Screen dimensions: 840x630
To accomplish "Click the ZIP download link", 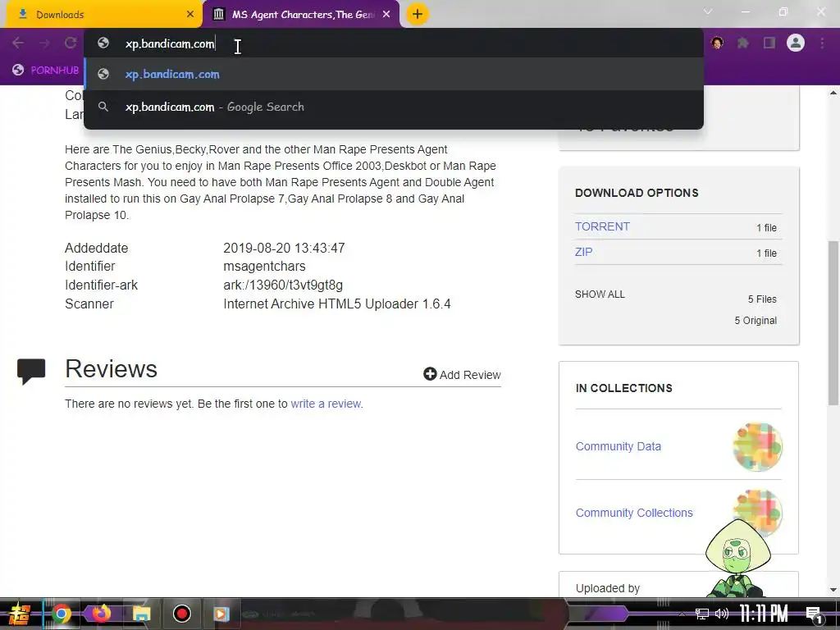I will pyautogui.click(x=583, y=252).
